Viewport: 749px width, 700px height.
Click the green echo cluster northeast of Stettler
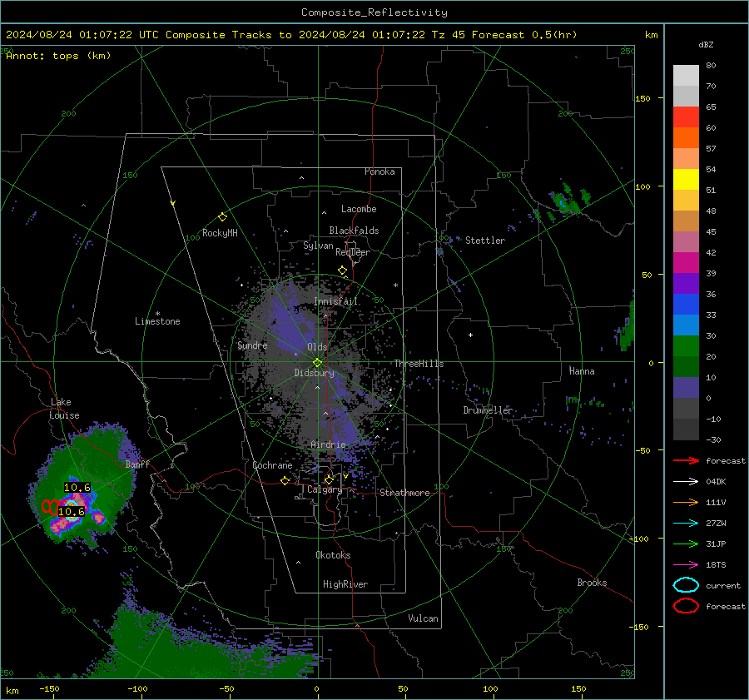pyautogui.click(x=569, y=201)
